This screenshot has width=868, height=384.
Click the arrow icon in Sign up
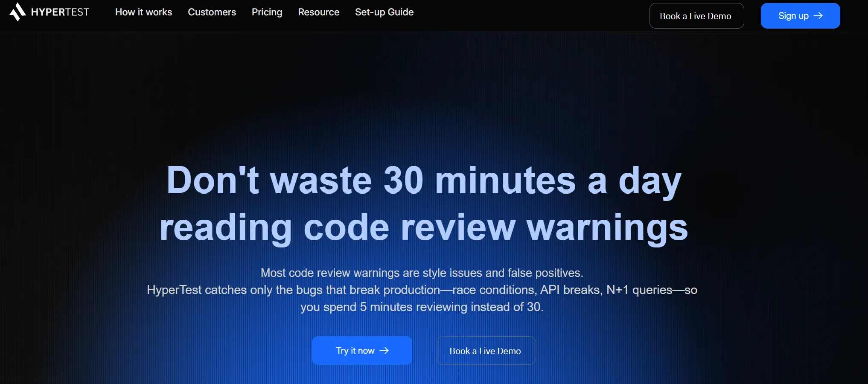(818, 16)
